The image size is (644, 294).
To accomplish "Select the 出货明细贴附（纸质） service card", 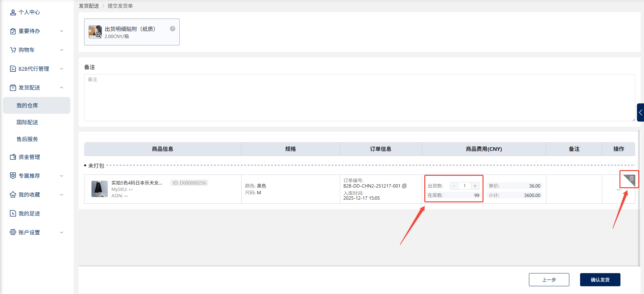I will 132,32.
